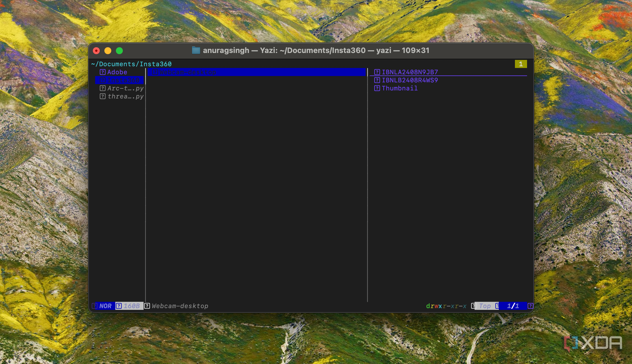Minimize the terminal with yellow button

pyautogui.click(x=108, y=51)
